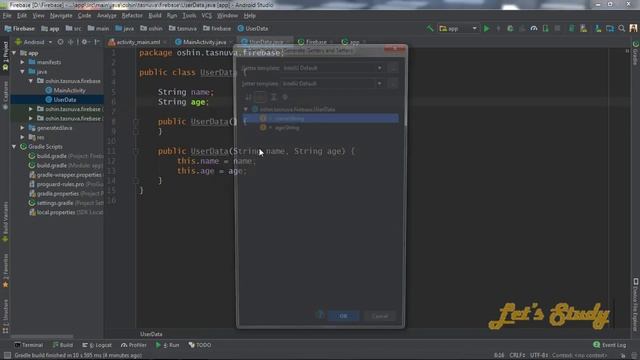Viewport: 640px width, 360px height.
Task: Click Expand All icon in dialog toolbar
Action: pos(274,97)
